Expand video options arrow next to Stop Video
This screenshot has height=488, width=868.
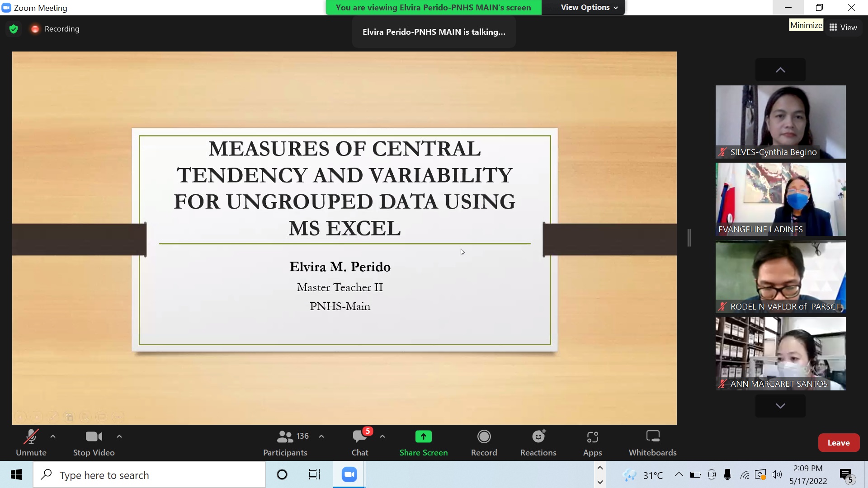pyautogui.click(x=119, y=436)
